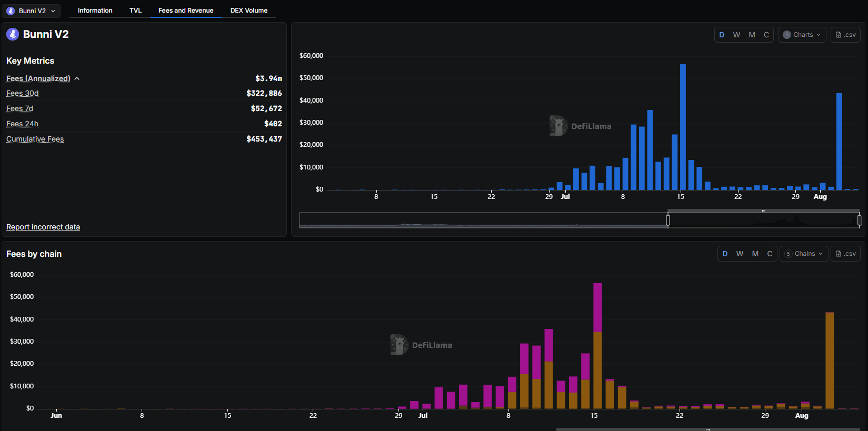The image size is (868, 431).
Task: Click the DefiLlama watermark on the chain chart
Action: pyautogui.click(x=421, y=345)
